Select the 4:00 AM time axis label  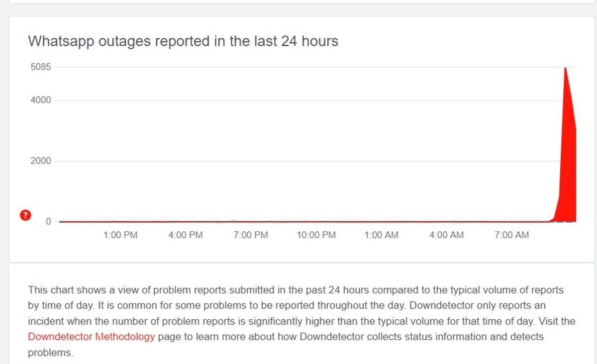point(447,235)
